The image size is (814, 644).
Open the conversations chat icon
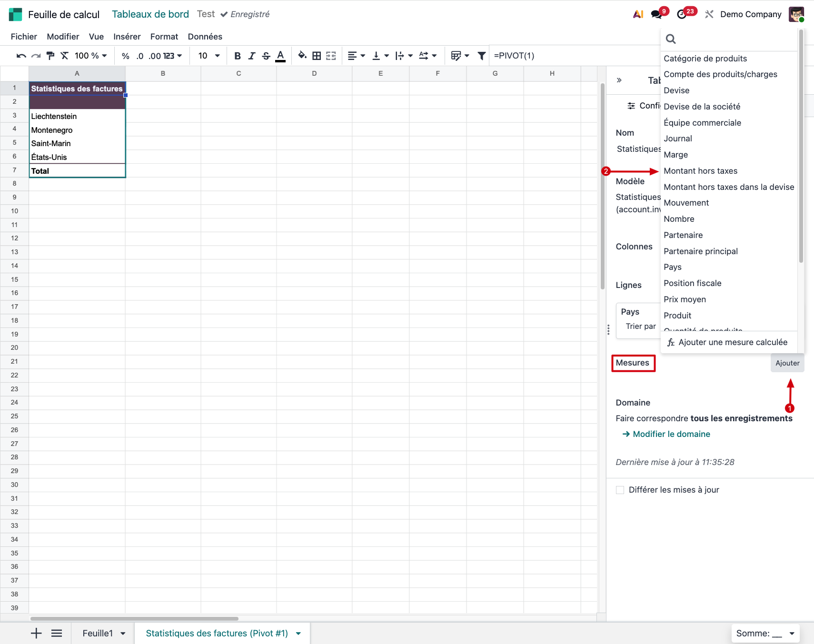pyautogui.click(x=656, y=14)
